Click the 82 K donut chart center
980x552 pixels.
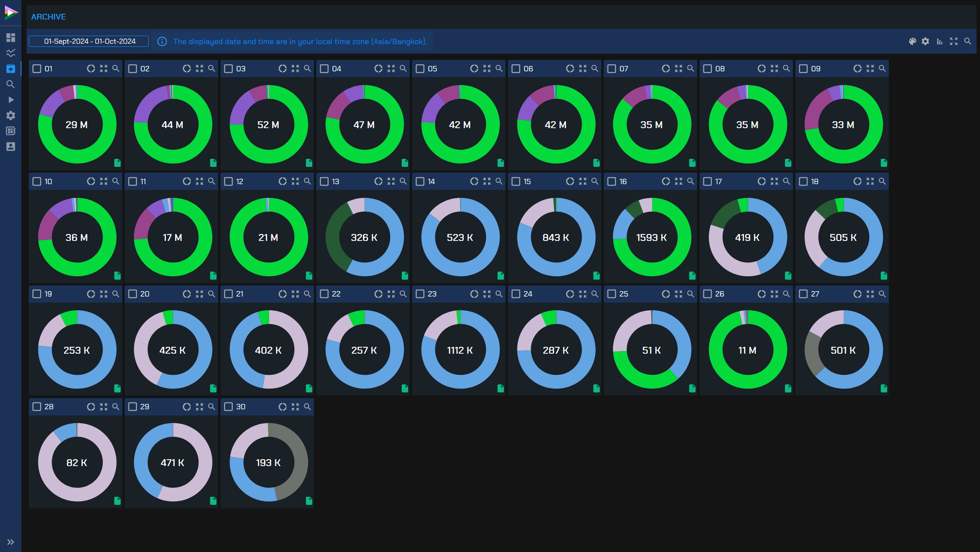(x=77, y=463)
